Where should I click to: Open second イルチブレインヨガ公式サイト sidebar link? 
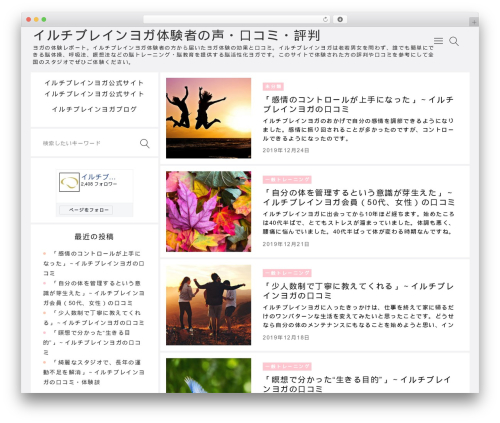94,94
